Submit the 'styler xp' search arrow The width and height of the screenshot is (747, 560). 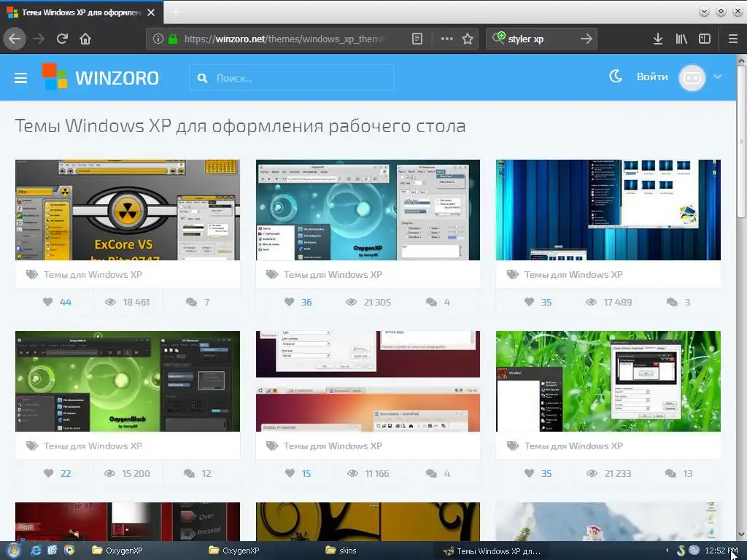point(587,39)
